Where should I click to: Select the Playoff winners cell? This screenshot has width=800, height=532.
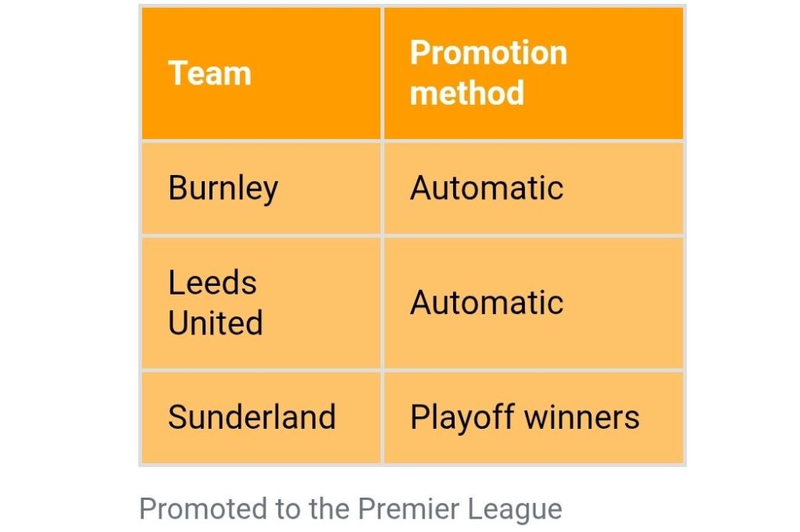533,417
